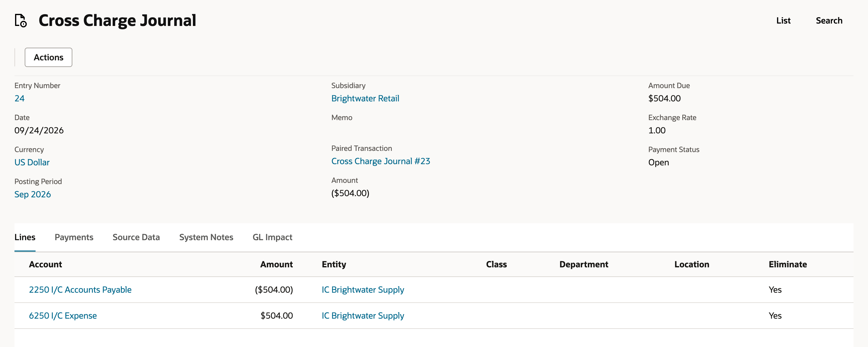This screenshot has width=868, height=347.
Task: Switch to the Source Data tab
Action: coord(136,237)
